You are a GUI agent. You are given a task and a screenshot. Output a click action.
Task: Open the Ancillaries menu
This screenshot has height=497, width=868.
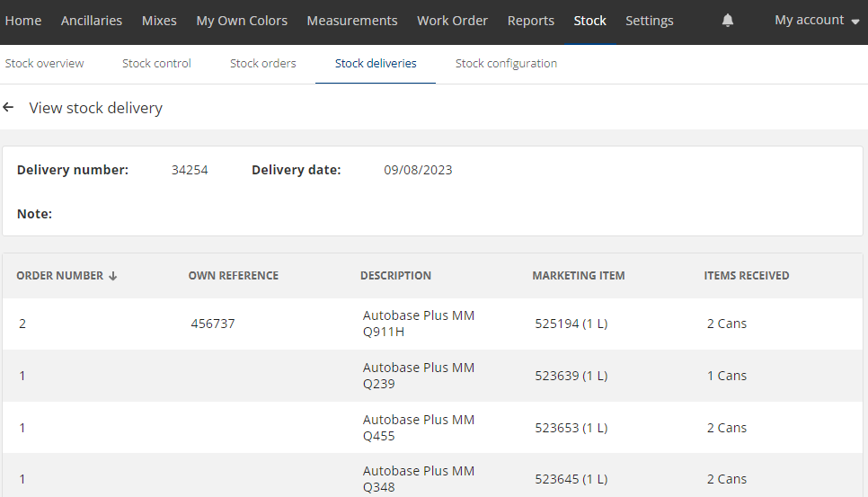pyautogui.click(x=92, y=21)
